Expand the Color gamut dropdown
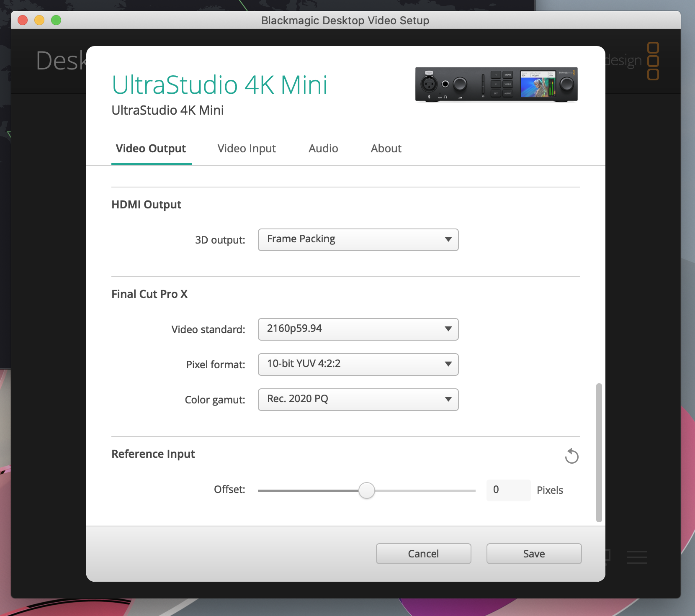 pos(358,400)
